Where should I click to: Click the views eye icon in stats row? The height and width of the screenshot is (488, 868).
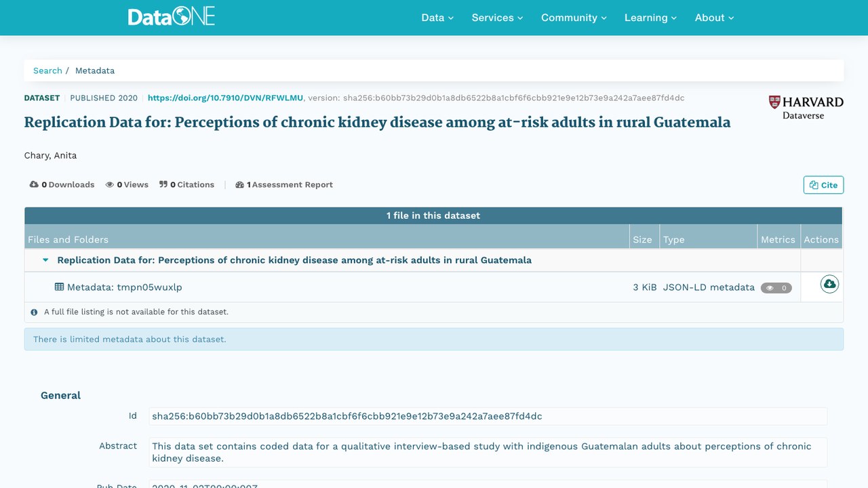109,184
